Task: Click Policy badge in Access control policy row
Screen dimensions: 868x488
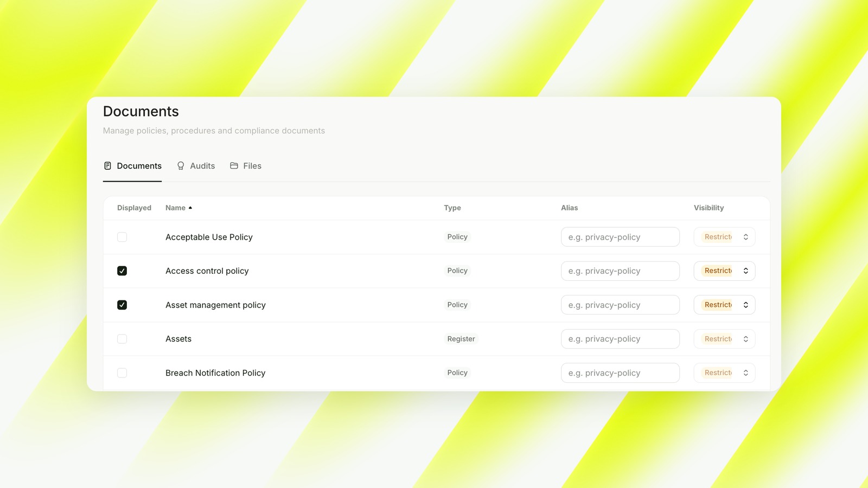Action: (457, 271)
